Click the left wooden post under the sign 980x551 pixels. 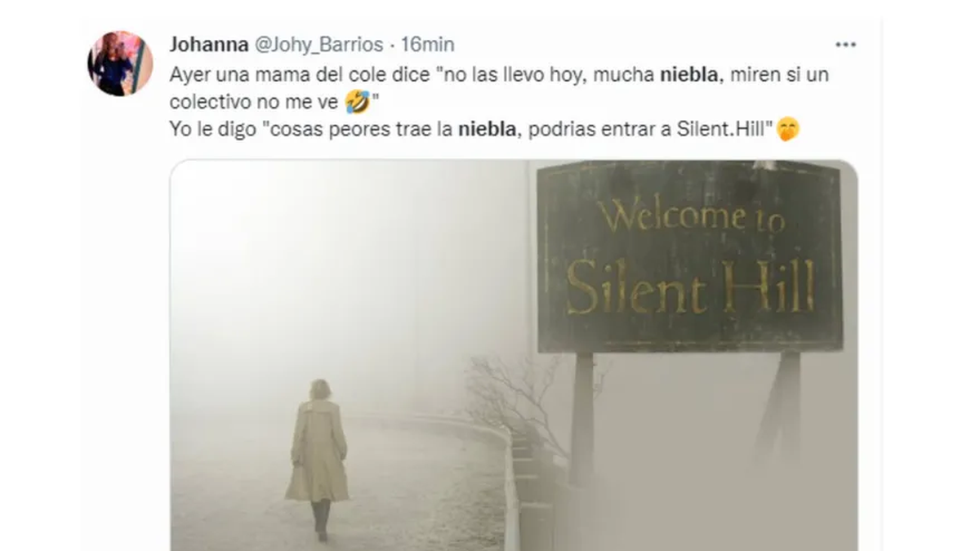pyautogui.click(x=582, y=416)
